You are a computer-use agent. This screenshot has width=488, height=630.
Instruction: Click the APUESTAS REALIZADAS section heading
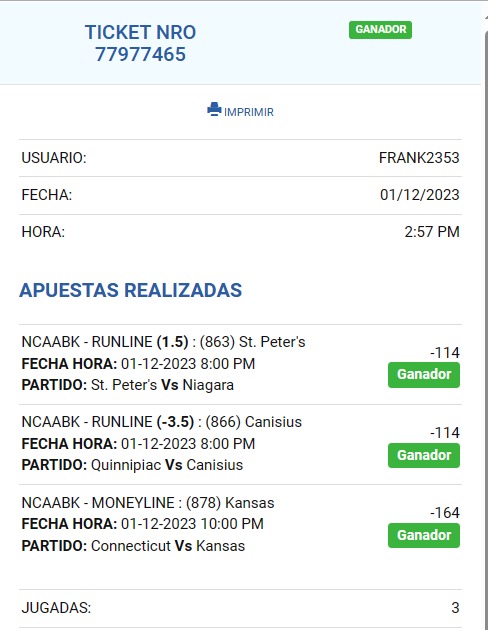pyautogui.click(x=131, y=290)
